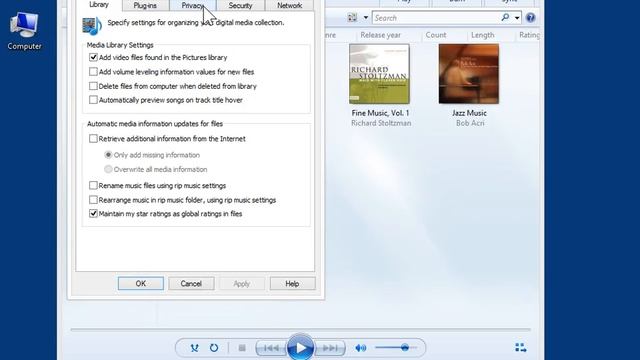Switch to the Plug-ins tab
Screen dimensions: 640x360
point(145,5)
